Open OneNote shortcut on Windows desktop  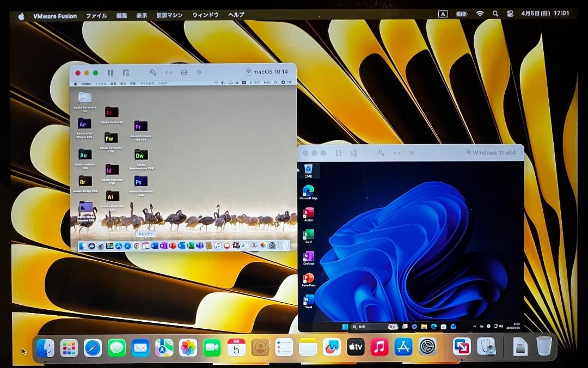(309, 258)
